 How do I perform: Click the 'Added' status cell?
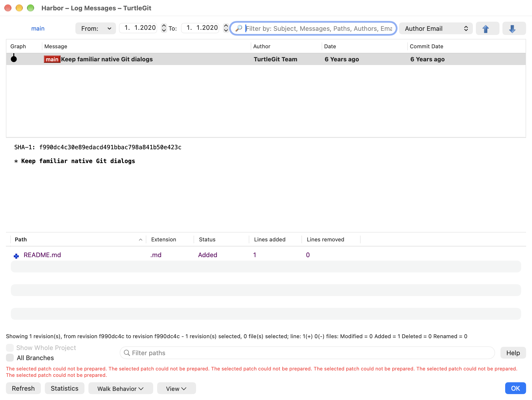click(x=208, y=255)
